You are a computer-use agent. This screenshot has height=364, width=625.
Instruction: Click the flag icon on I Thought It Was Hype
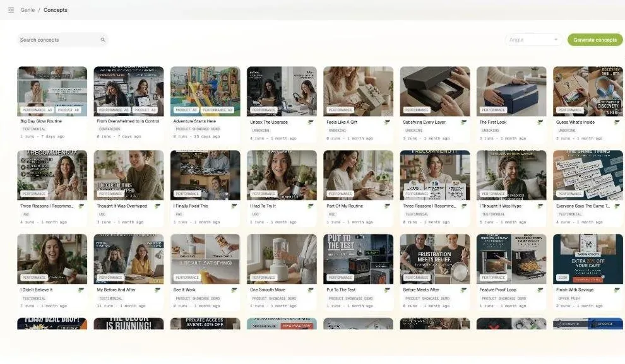[x=540, y=206]
